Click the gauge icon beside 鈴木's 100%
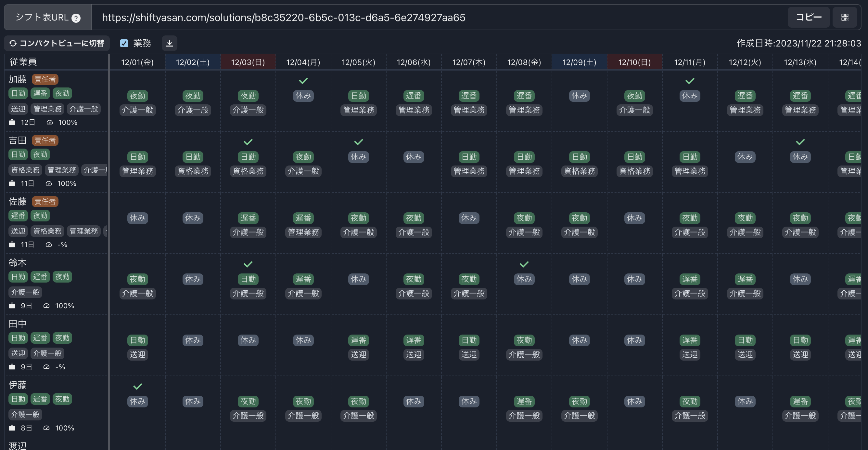Image resolution: width=868 pixels, height=450 pixels. pos(46,305)
